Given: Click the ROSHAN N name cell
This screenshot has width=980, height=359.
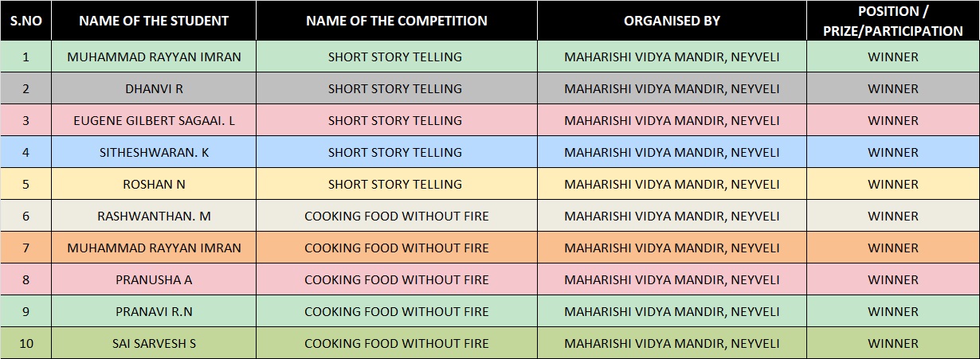Looking at the screenshot, I should click(x=154, y=185).
